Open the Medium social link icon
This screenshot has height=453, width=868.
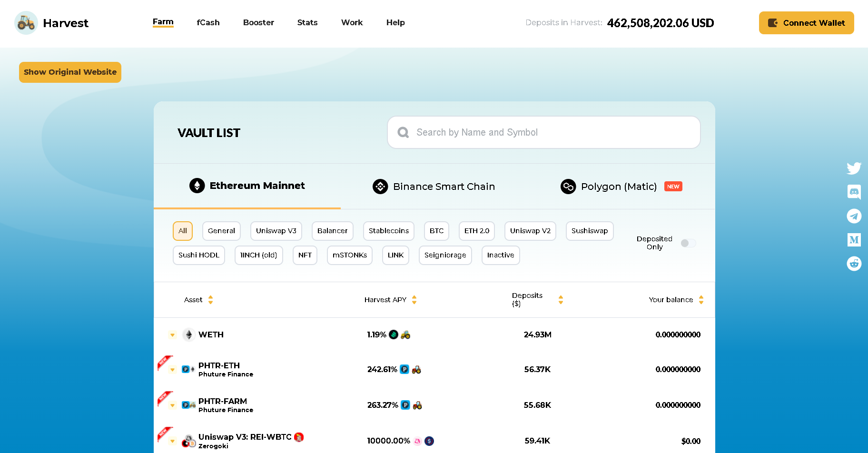854,240
